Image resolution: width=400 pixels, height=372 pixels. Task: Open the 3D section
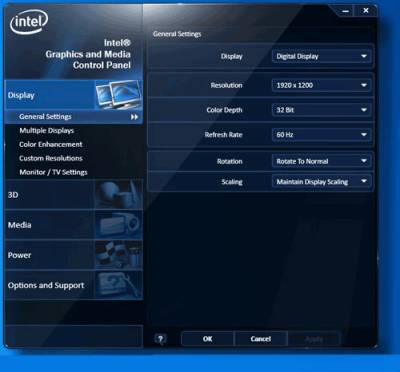pos(74,195)
